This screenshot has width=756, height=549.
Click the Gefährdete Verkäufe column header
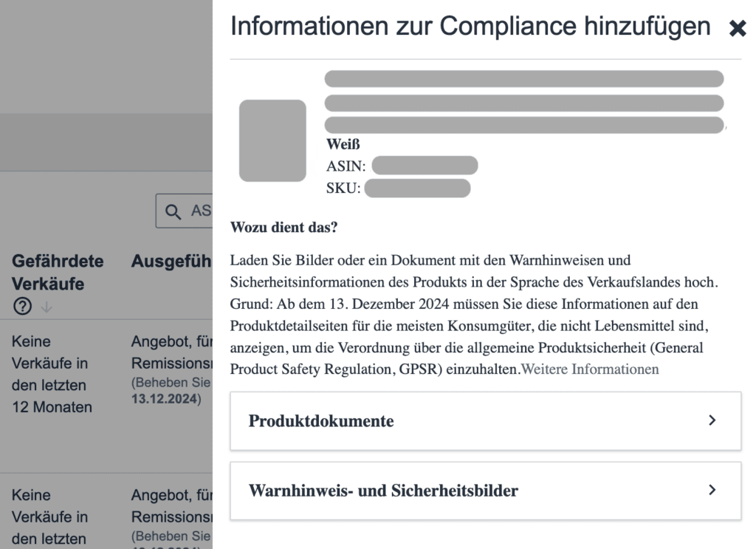click(58, 272)
